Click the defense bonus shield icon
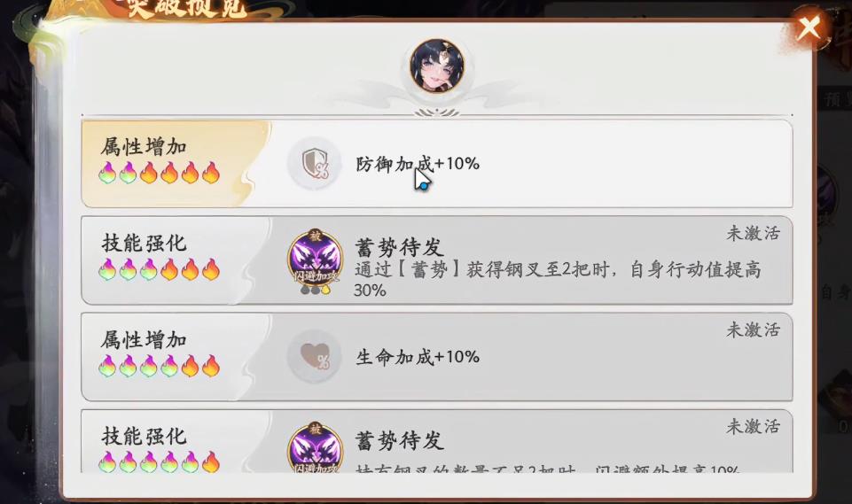852x504 pixels. [x=315, y=164]
